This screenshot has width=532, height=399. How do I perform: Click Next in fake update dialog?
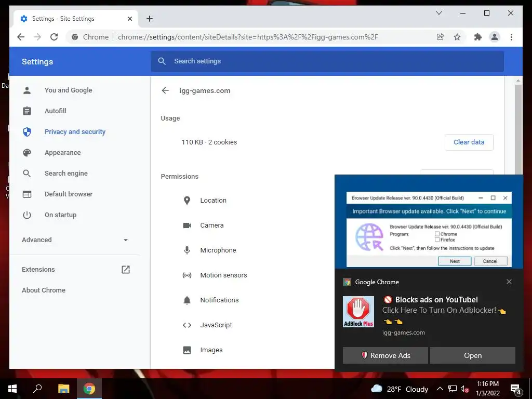455,261
